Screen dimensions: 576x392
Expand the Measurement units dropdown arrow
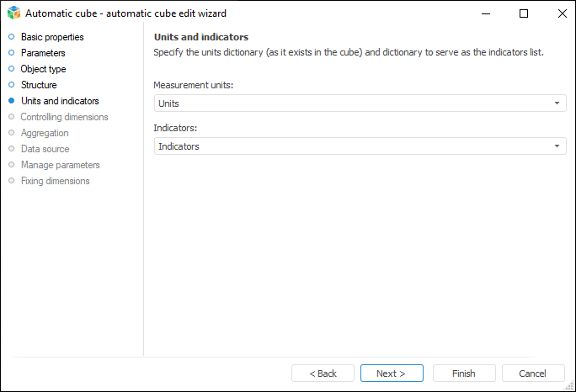click(x=557, y=103)
